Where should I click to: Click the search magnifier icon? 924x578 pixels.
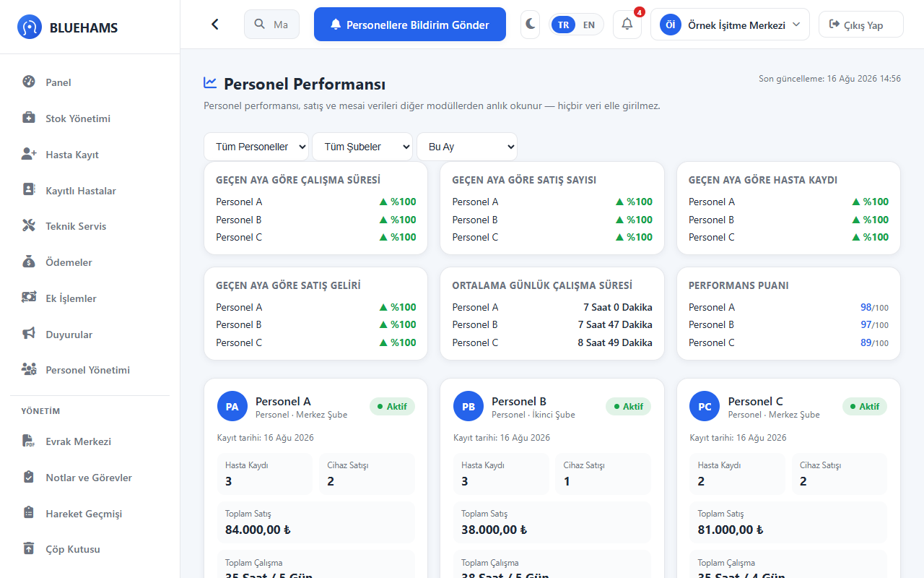(259, 25)
